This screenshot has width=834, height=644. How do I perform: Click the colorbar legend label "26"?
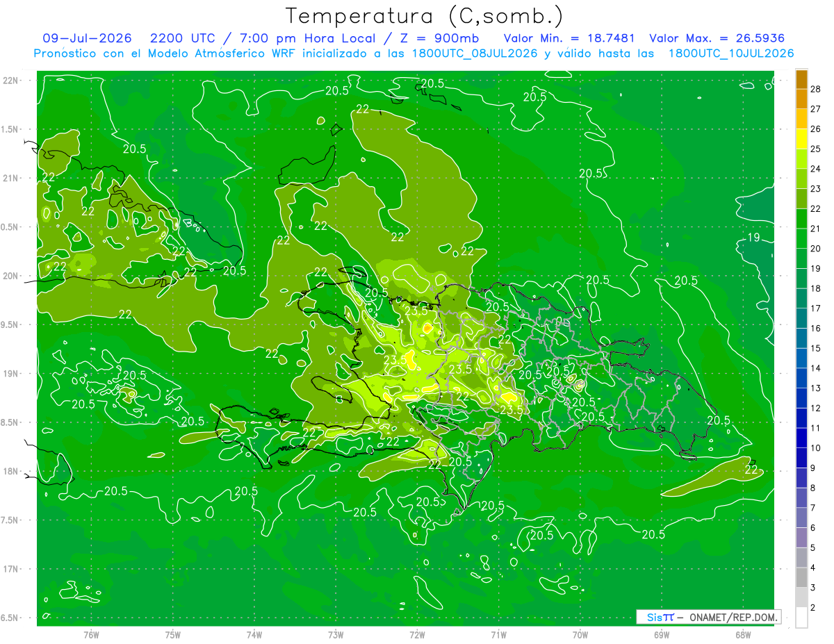click(816, 129)
